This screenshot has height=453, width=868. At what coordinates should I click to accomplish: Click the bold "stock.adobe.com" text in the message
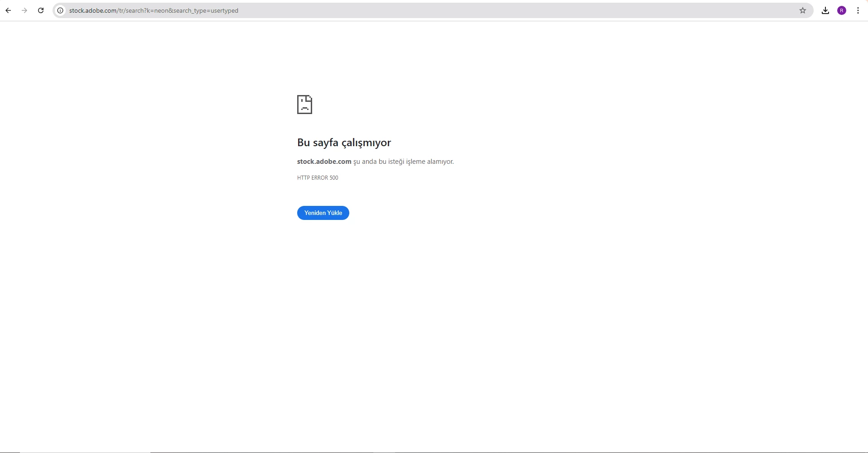324,162
